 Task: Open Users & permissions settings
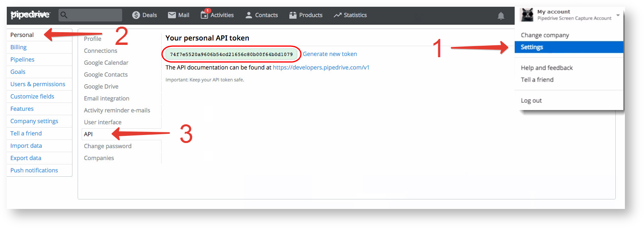[39, 84]
